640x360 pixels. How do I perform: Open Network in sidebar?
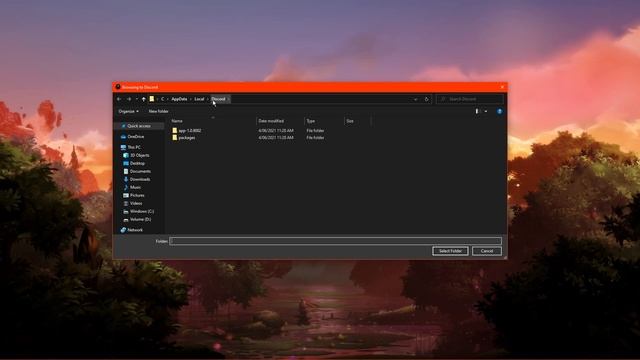[x=135, y=230]
